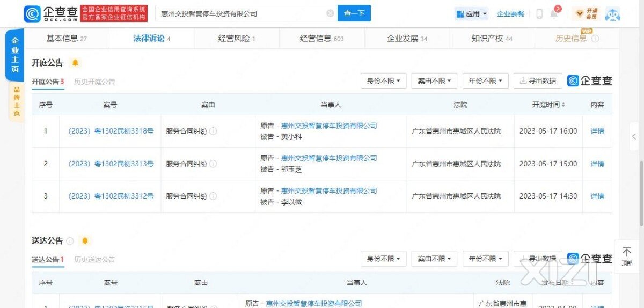The height and width of the screenshot is (308, 644).
Task: Open the 企业套餐 link
Action: (510, 14)
